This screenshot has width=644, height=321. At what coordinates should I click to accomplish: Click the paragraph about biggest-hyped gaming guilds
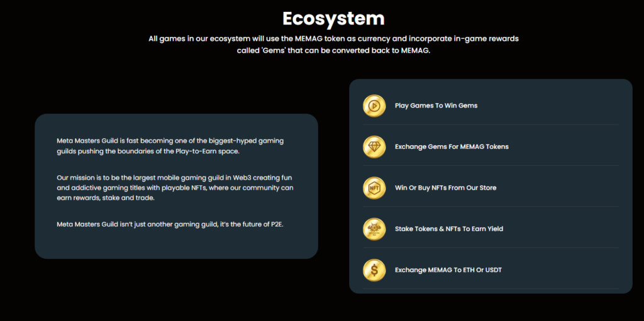coord(170,146)
